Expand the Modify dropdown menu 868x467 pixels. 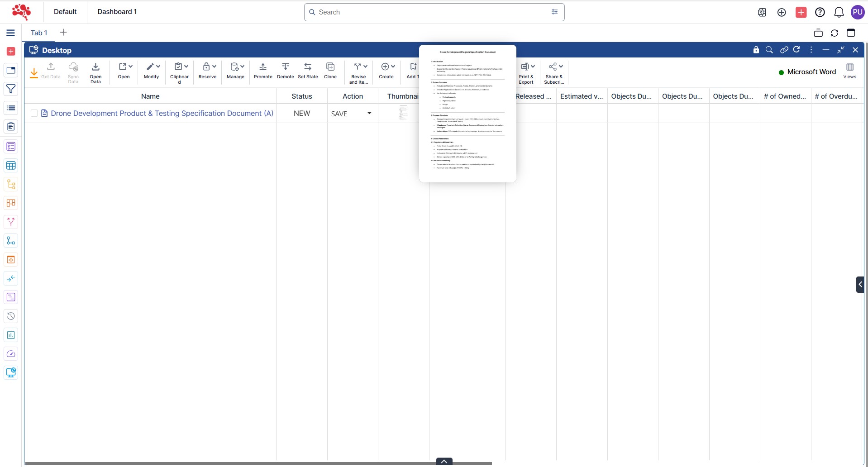click(158, 67)
